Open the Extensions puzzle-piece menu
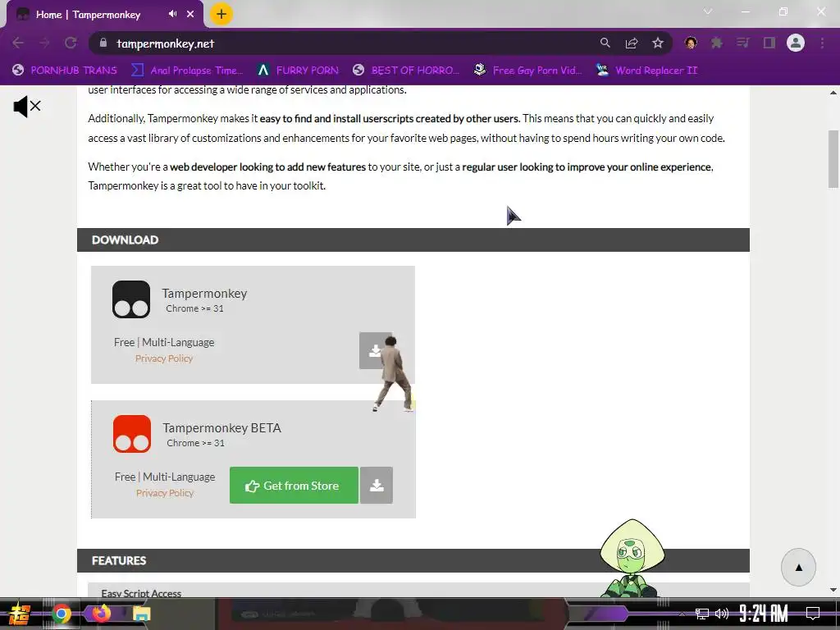This screenshot has height=630, width=840. pos(717,43)
